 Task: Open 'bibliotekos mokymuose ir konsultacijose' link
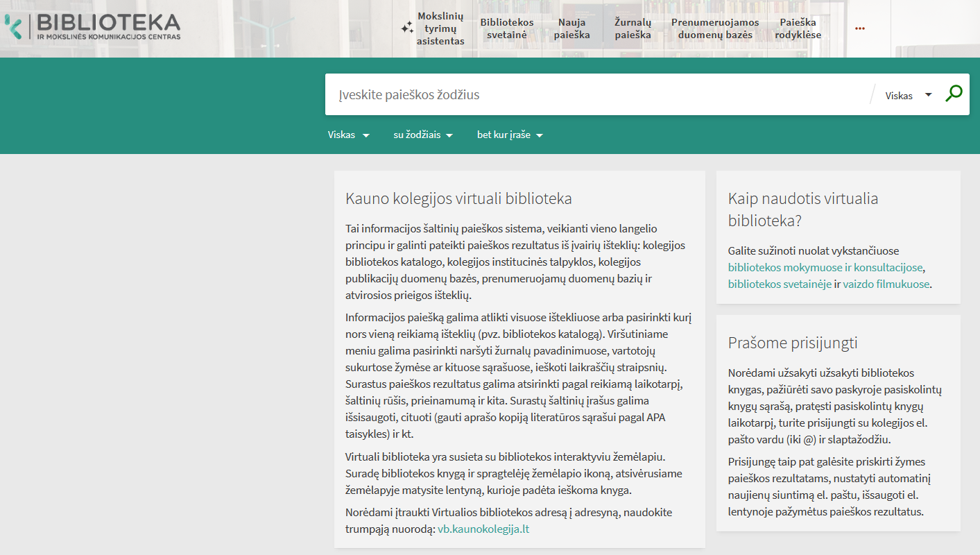point(825,267)
